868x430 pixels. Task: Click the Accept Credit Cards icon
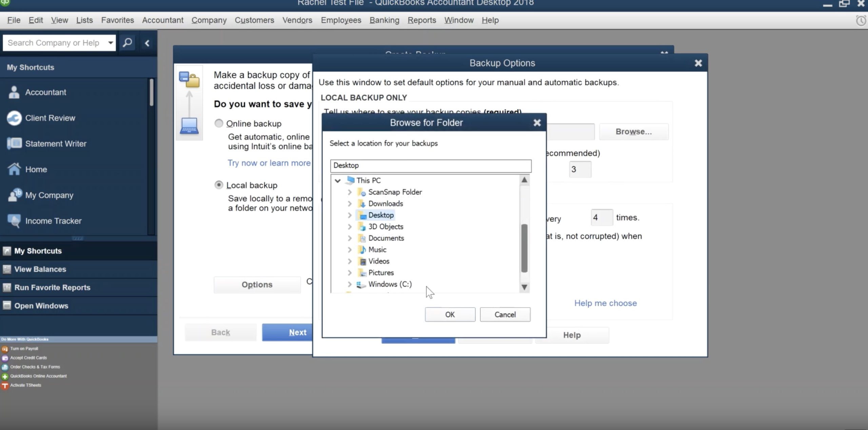click(x=5, y=358)
